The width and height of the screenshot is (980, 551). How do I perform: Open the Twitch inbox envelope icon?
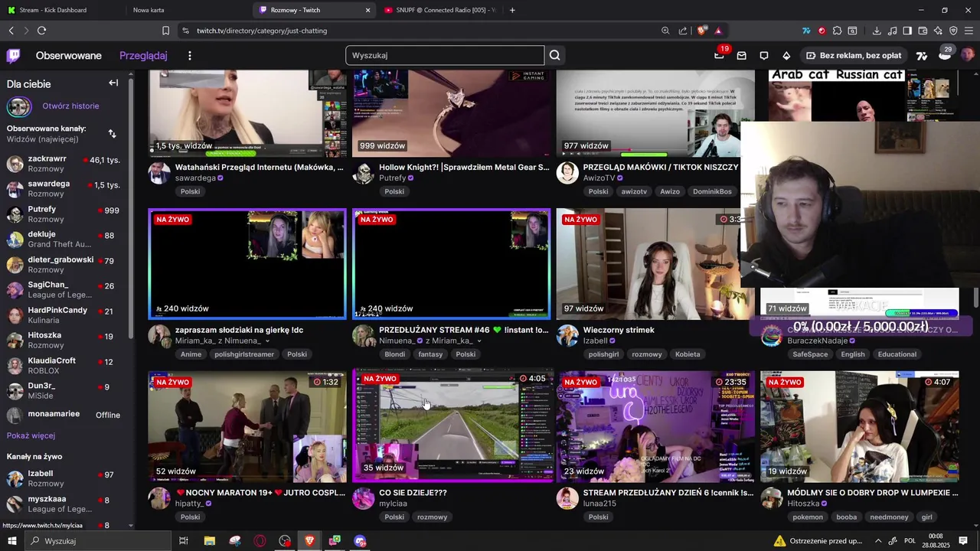(741, 55)
